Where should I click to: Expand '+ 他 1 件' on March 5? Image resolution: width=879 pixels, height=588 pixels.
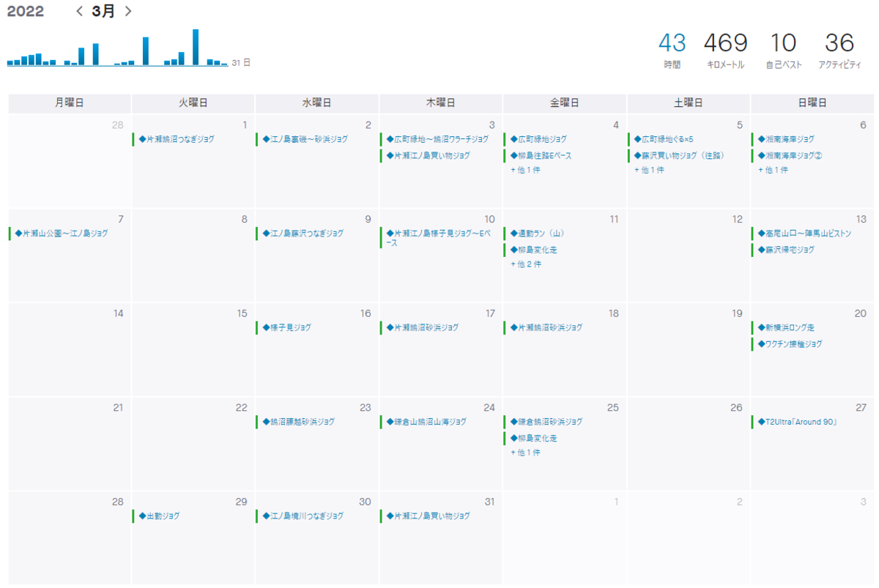[x=649, y=170]
